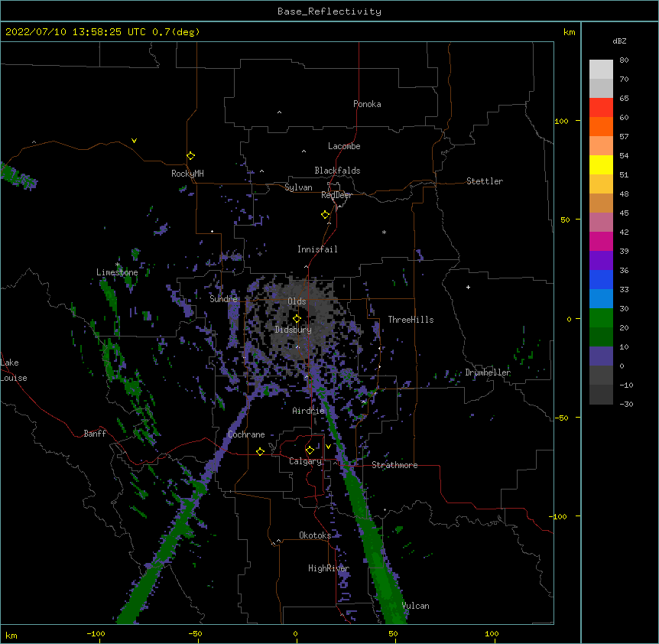This screenshot has height=644, width=659.
Task: Click the dBZ legend heading
Action: click(619, 41)
